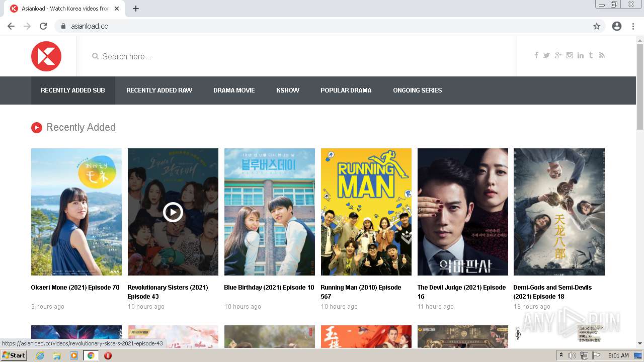
Task: Open the KShow menu item
Action: click(288, 90)
